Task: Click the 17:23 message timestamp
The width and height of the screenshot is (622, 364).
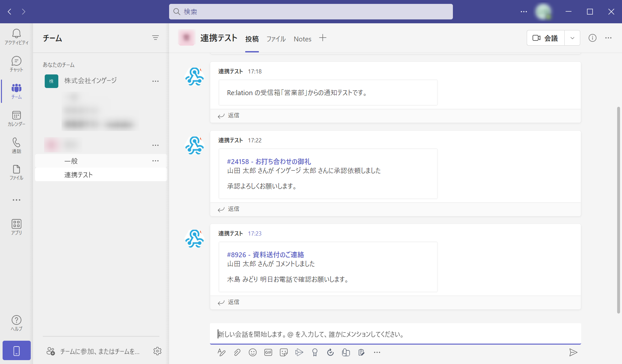Action: (x=255, y=233)
